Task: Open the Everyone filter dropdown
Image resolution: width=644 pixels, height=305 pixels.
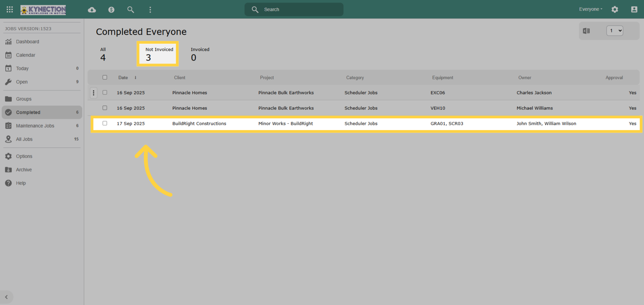Action: (591, 9)
